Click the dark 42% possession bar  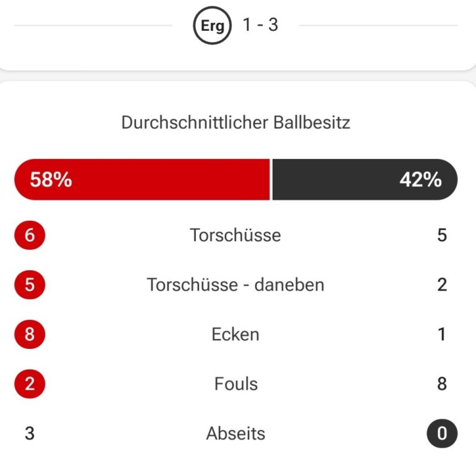coord(364,179)
